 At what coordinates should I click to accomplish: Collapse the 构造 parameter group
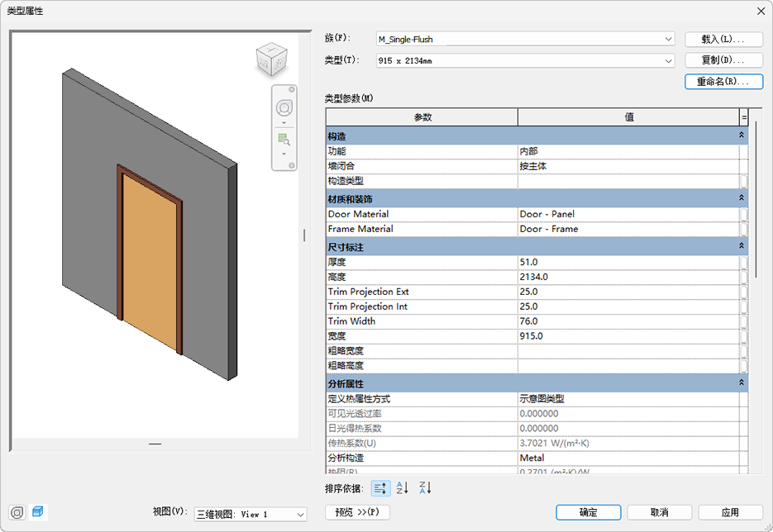click(x=742, y=135)
